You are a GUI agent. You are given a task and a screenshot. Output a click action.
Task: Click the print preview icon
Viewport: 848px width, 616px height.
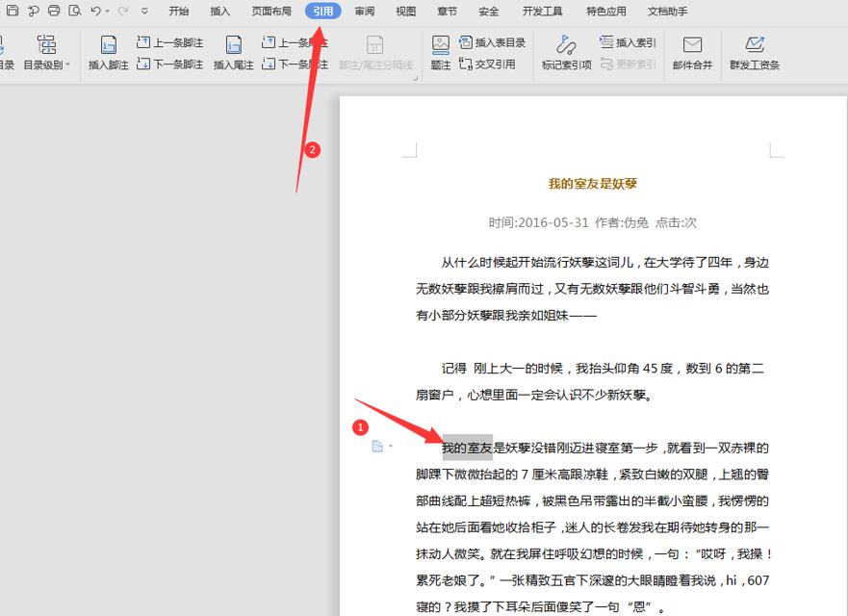pyautogui.click(x=75, y=11)
